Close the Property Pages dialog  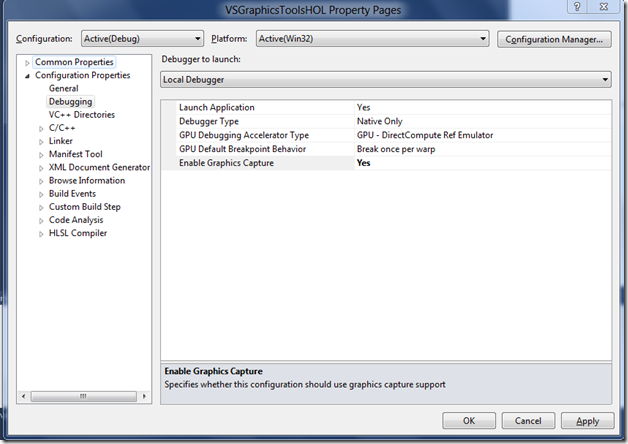604,6
